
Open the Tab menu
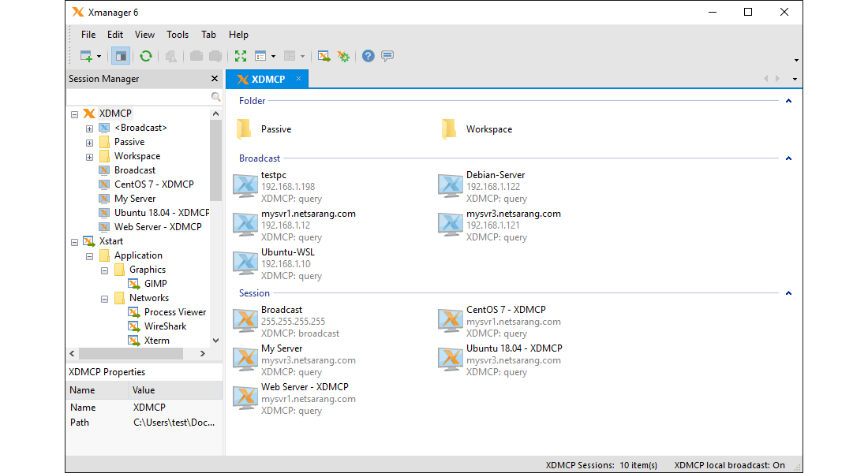click(208, 35)
